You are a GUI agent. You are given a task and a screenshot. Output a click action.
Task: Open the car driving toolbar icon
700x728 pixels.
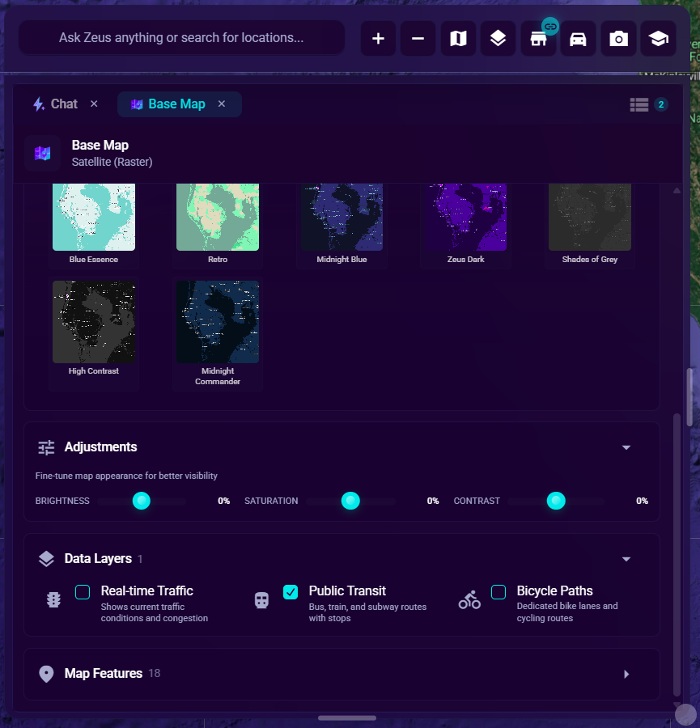(578, 39)
